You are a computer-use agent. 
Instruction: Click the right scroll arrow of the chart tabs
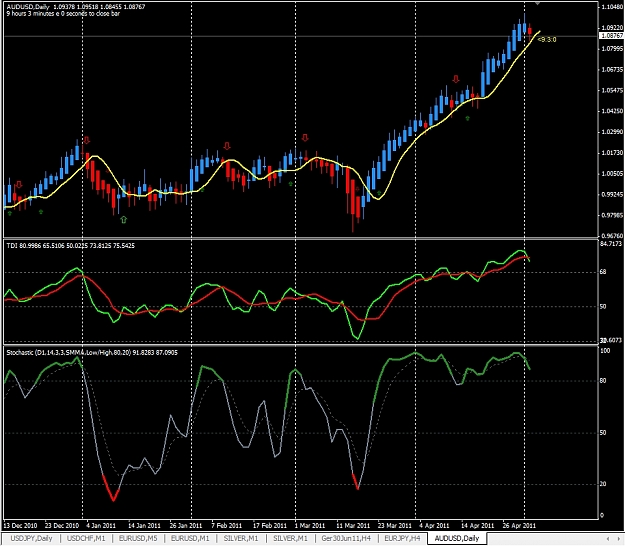618,539
